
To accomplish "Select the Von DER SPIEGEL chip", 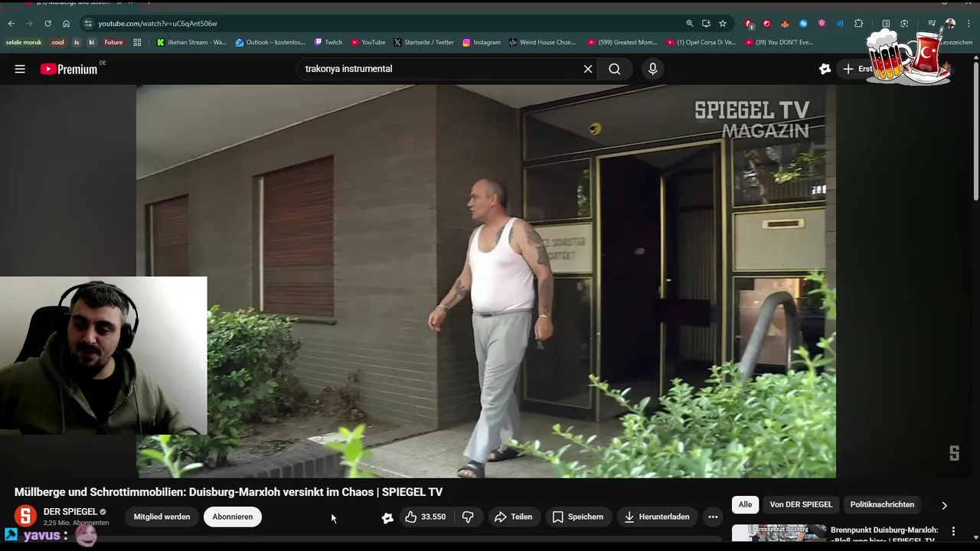I will coord(801,504).
